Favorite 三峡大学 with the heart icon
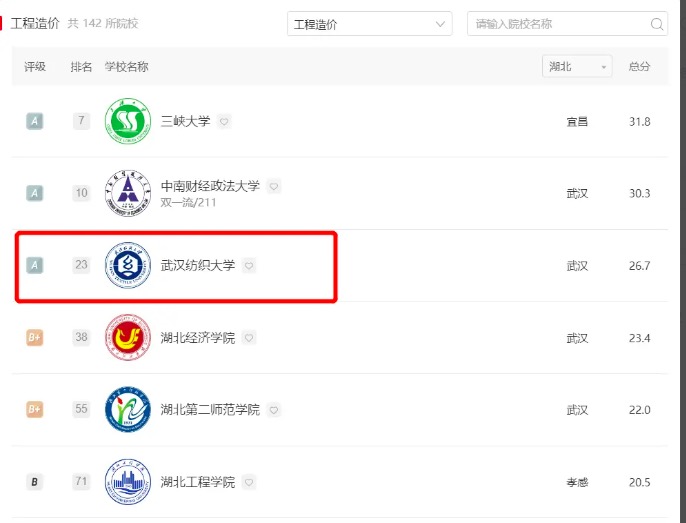This screenshot has width=686, height=523. 224,121
